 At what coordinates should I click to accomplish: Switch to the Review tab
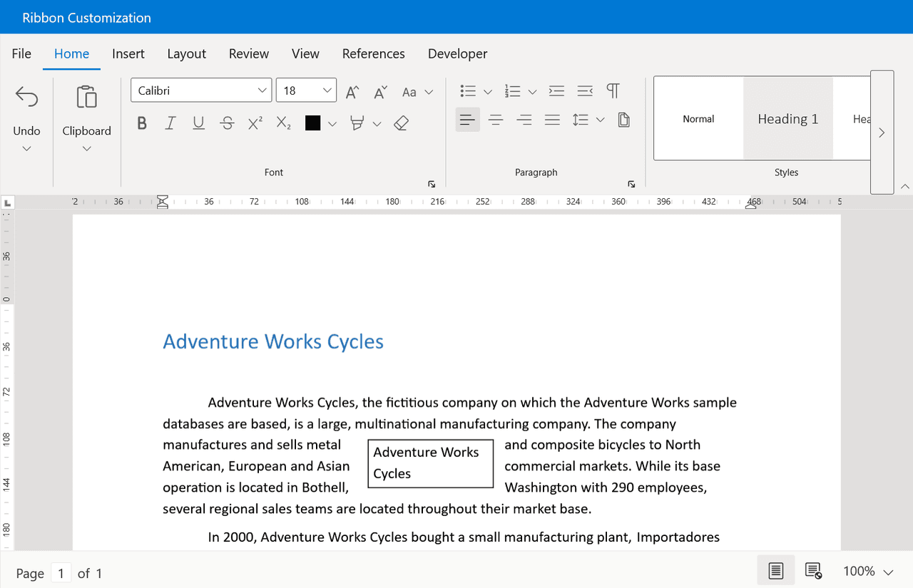click(x=249, y=53)
